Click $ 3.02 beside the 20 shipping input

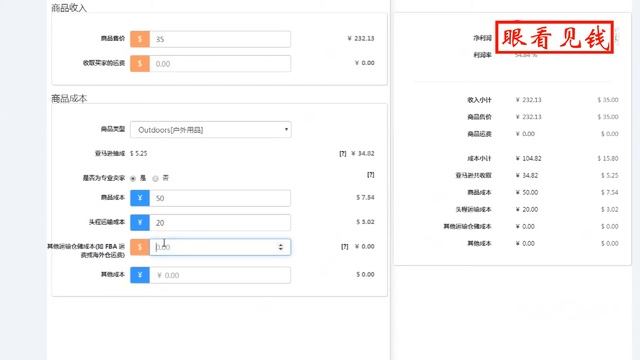[x=365, y=222]
